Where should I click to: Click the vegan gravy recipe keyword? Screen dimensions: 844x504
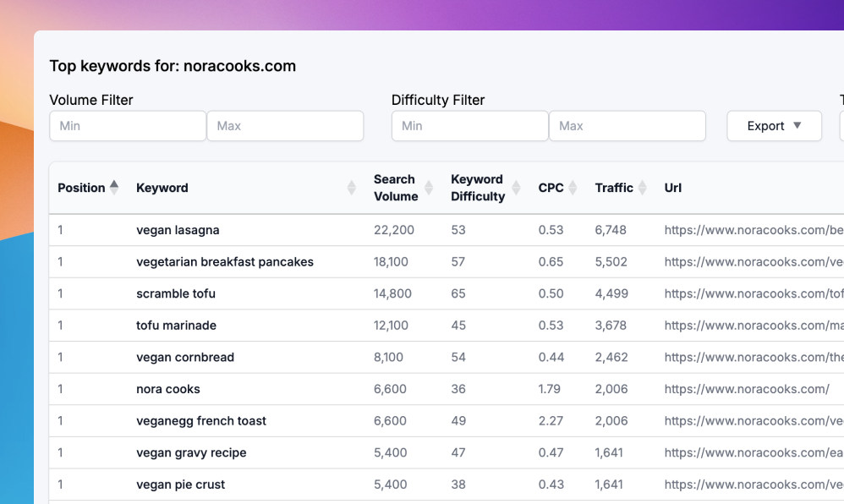(191, 452)
